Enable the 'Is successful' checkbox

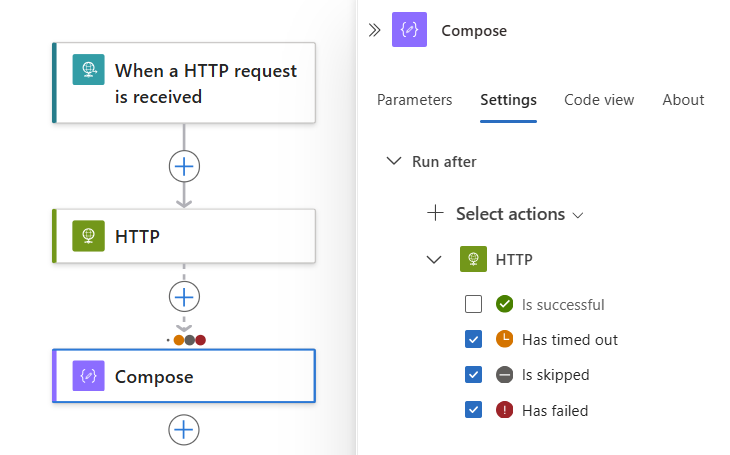point(474,304)
